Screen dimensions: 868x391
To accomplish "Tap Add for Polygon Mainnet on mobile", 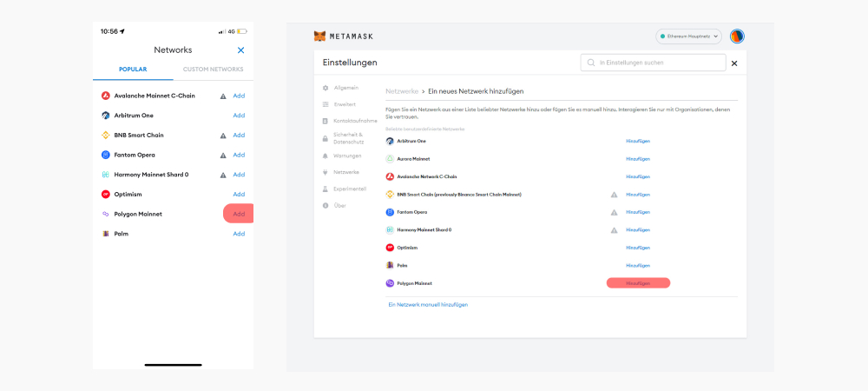I will [239, 214].
